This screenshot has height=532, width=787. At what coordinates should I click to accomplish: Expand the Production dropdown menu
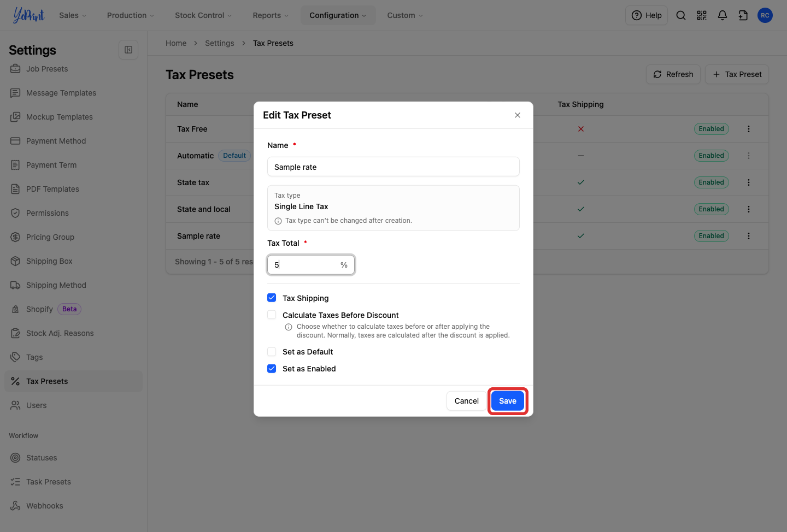tap(131, 15)
